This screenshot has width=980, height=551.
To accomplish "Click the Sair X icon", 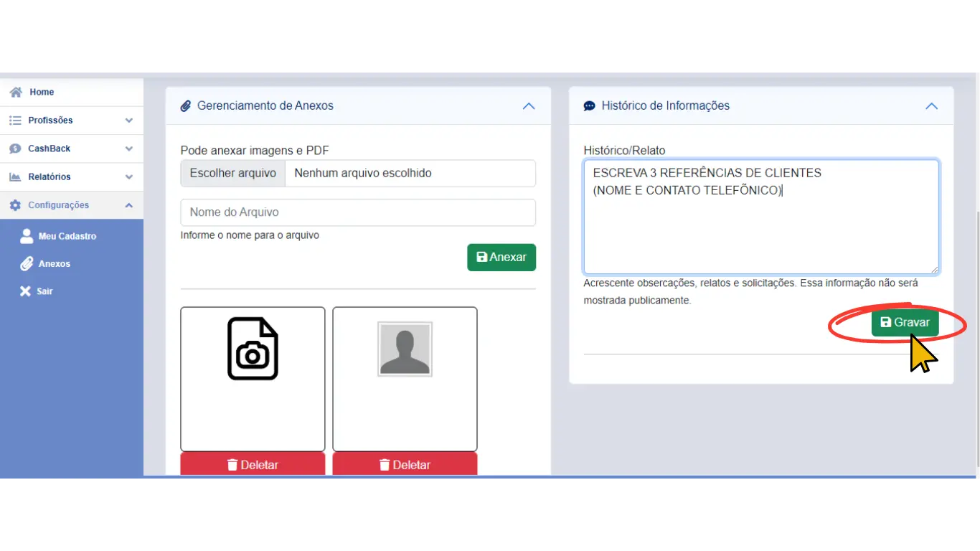I will click(x=25, y=291).
